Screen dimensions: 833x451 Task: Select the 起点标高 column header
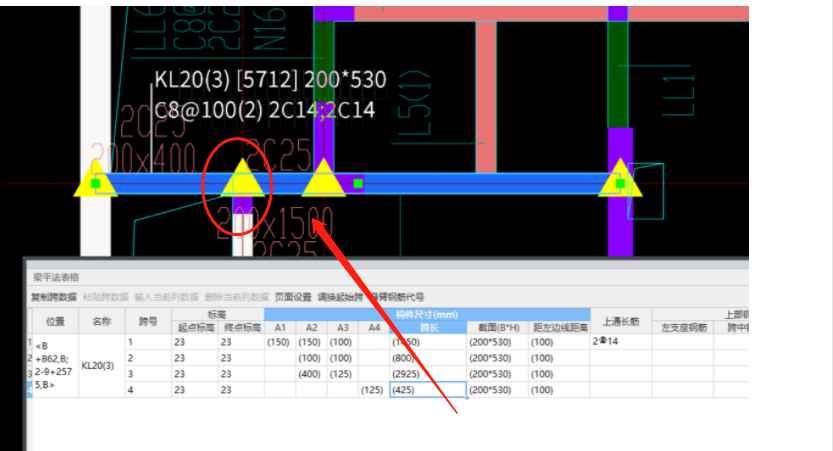(195, 328)
